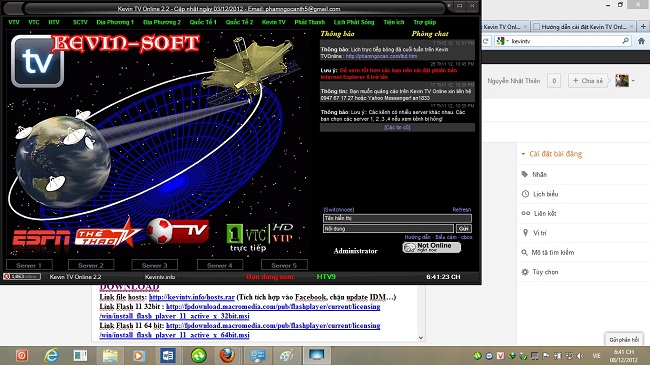
Task: Click the Yahoo Not Online status badge
Action: click(x=432, y=247)
